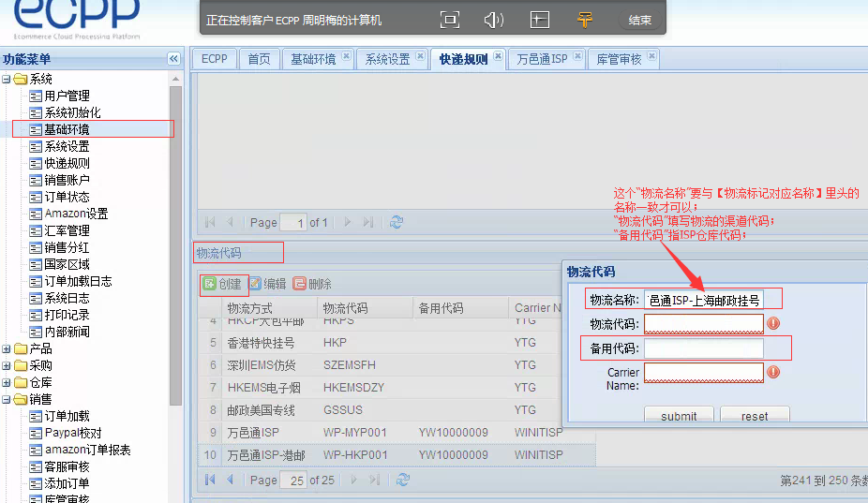Go to previous page in bottom pager

point(230,480)
